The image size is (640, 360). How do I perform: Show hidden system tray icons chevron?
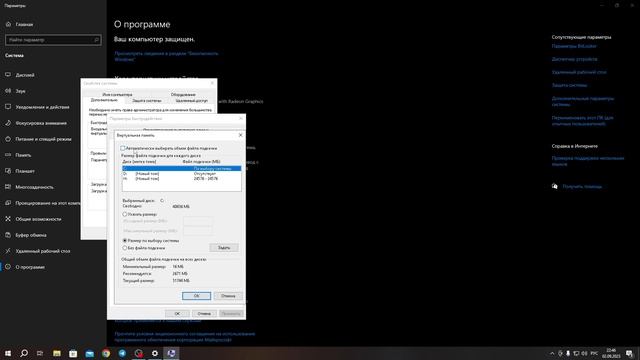click(552, 353)
